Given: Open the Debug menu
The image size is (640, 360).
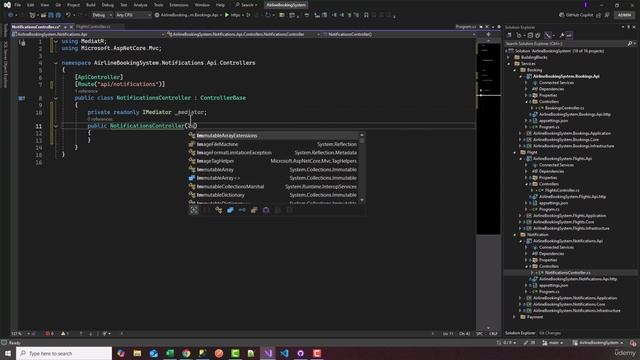Looking at the screenshot, I should coord(108,5).
